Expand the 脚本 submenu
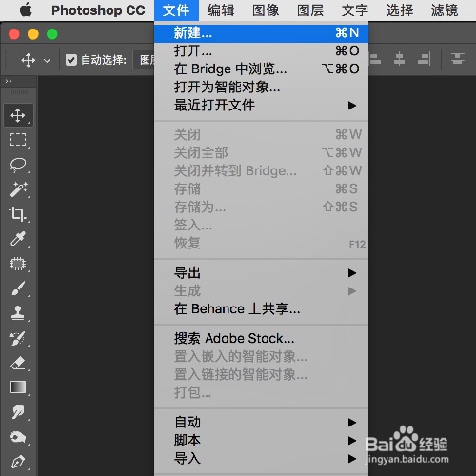This screenshot has width=476, height=476. 262,441
